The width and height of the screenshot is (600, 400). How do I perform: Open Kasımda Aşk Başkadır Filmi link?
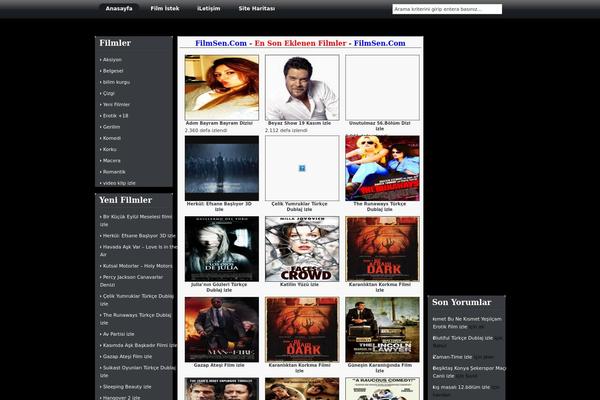(140, 345)
